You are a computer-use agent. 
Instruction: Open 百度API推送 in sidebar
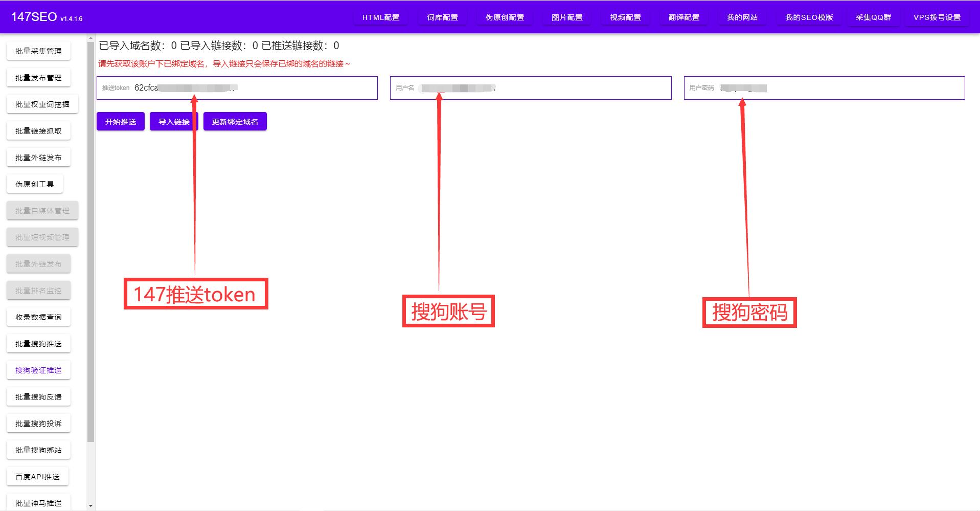point(37,477)
